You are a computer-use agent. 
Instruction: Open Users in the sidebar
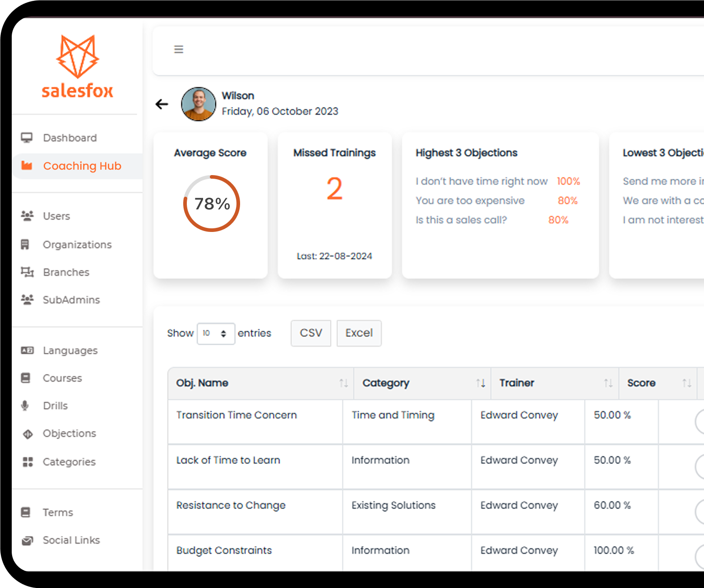56,216
